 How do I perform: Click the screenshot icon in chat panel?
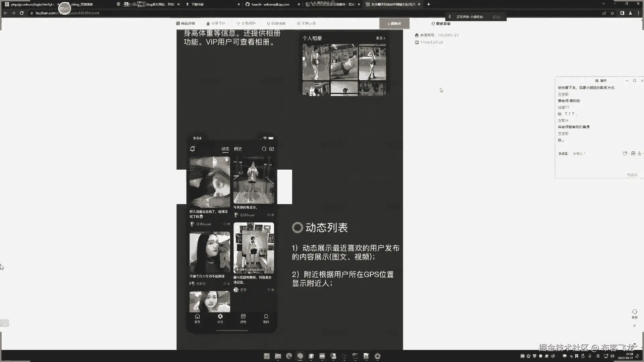[633, 154]
